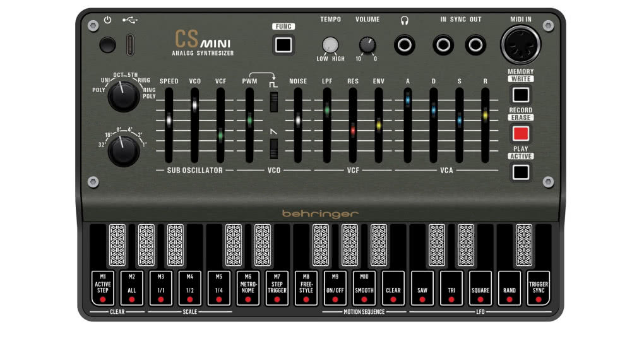This screenshot has width=644, height=346.
Task: Tap the FUNC button
Action: 283,45
